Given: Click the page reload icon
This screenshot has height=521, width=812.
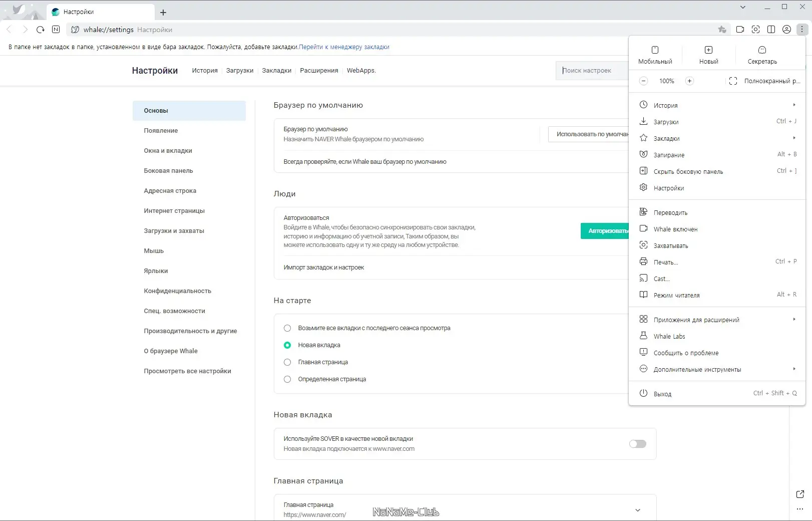Looking at the screenshot, I should pos(41,30).
